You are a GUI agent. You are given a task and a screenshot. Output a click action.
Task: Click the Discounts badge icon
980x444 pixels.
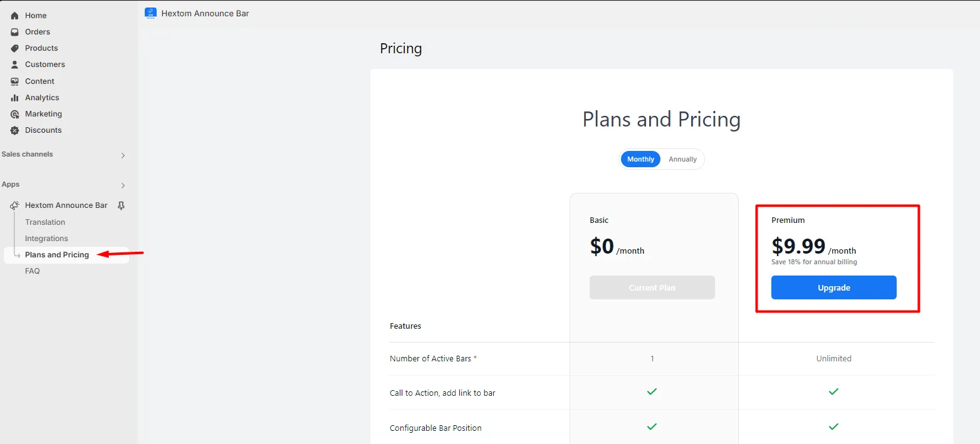point(15,130)
